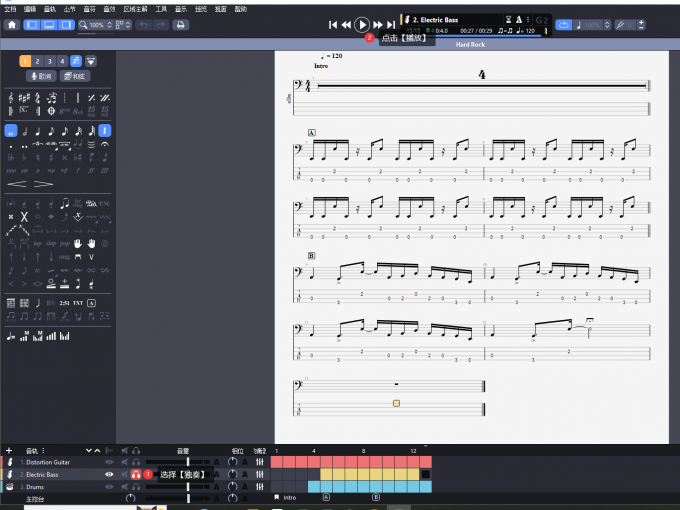Screen dimensions: 680x510
Task: Toggle the loop playback button
Action: point(564,24)
